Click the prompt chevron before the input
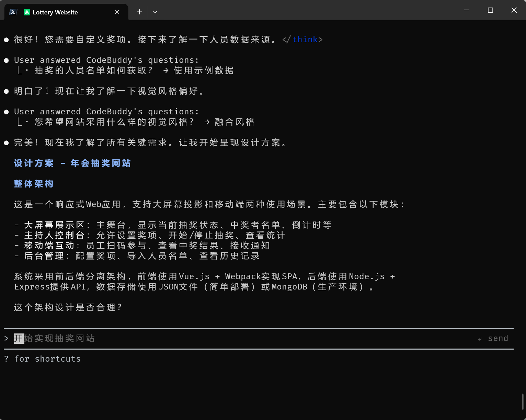This screenshot has width=526, height=420. [x=7, y=339]
